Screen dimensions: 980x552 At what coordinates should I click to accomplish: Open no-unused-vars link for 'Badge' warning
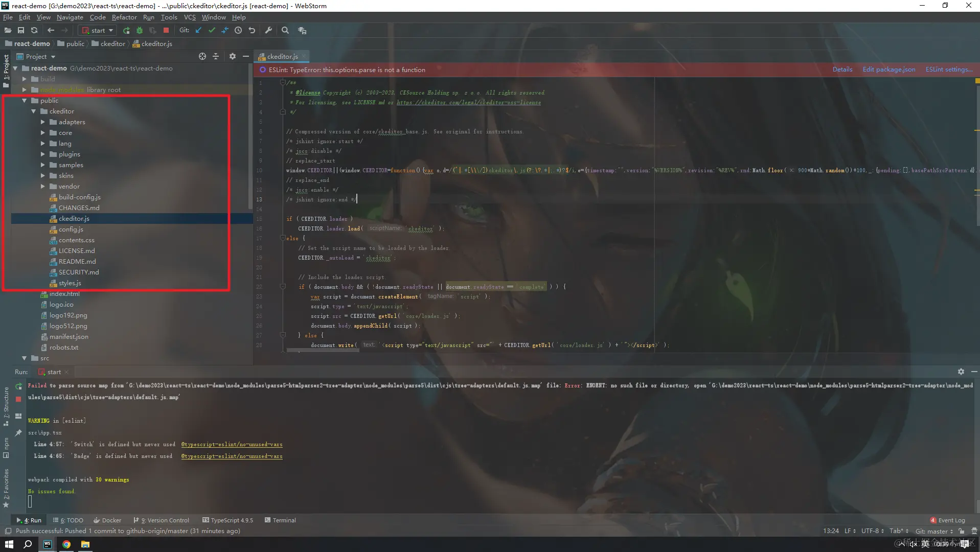232,456
